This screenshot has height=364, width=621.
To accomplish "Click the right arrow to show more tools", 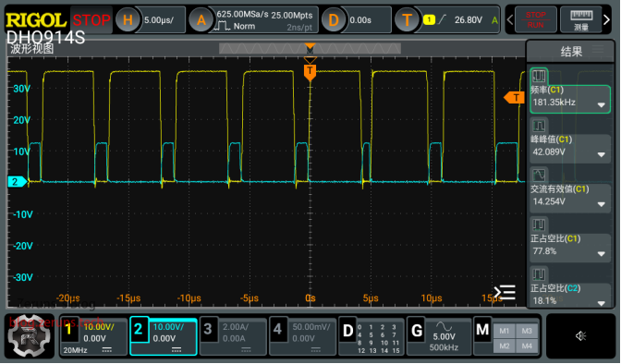I will (607, 19).
